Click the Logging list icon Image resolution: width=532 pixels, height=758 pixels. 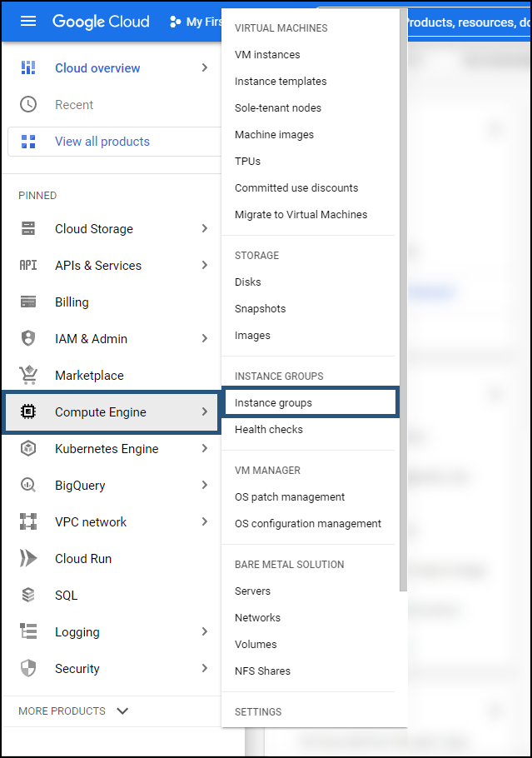point(28,631)
